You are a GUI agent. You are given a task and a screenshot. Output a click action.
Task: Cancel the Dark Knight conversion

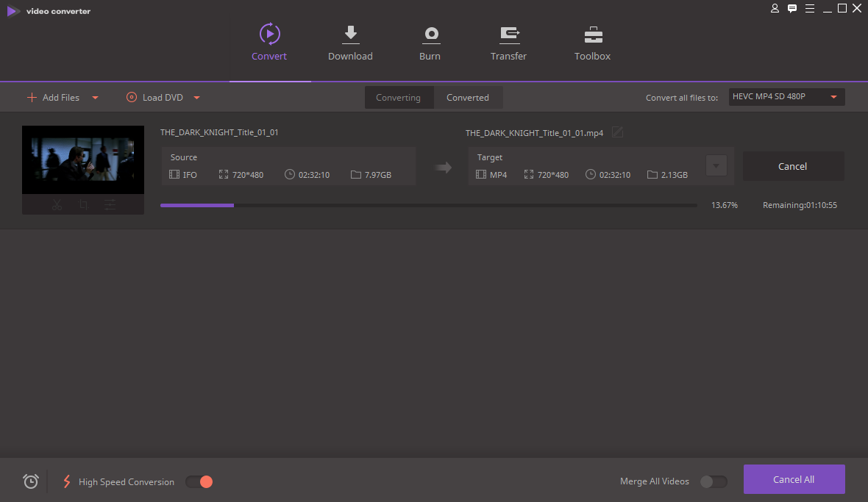793,166
